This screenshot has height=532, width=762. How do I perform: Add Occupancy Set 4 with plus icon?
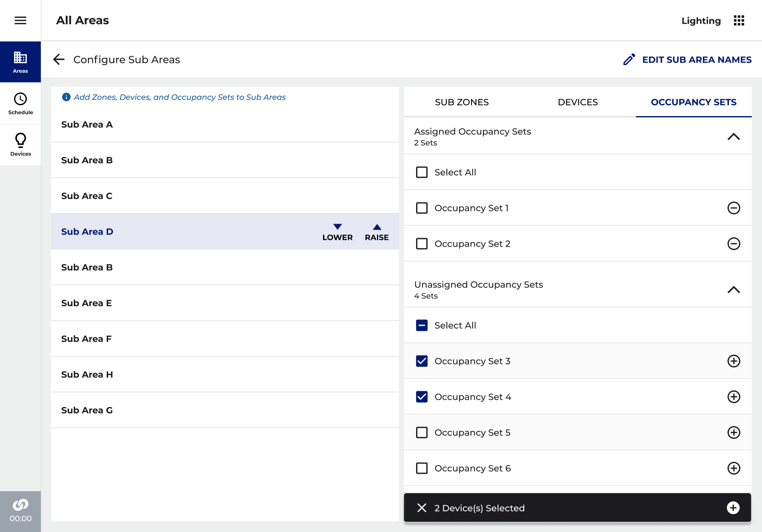pos(733,397)
